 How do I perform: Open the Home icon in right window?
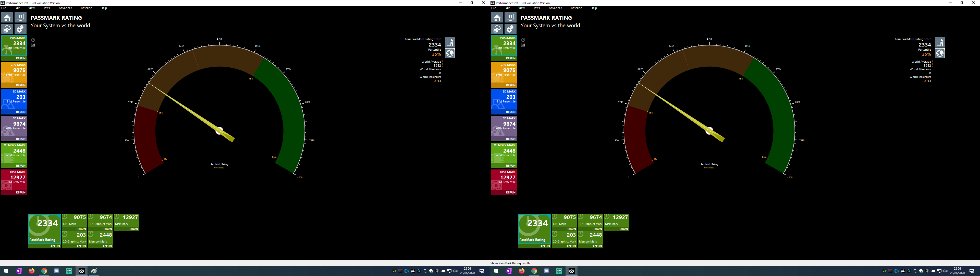click(x=497, y=18)
